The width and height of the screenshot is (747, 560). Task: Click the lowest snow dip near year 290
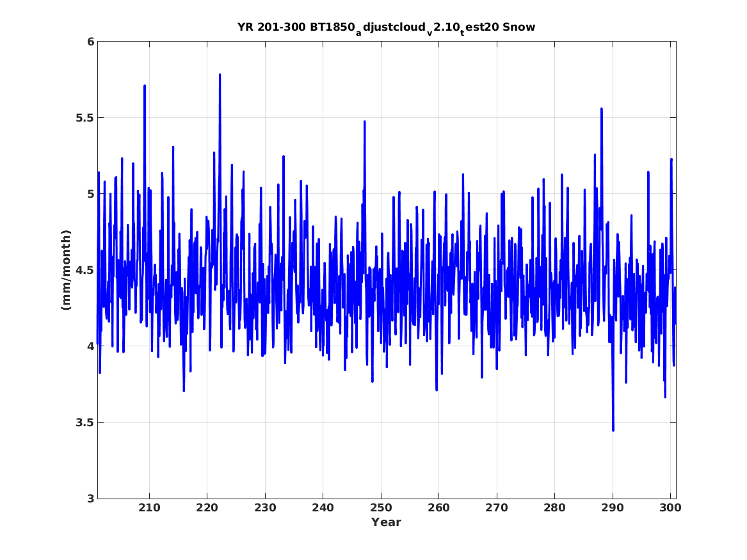point(613,430)
